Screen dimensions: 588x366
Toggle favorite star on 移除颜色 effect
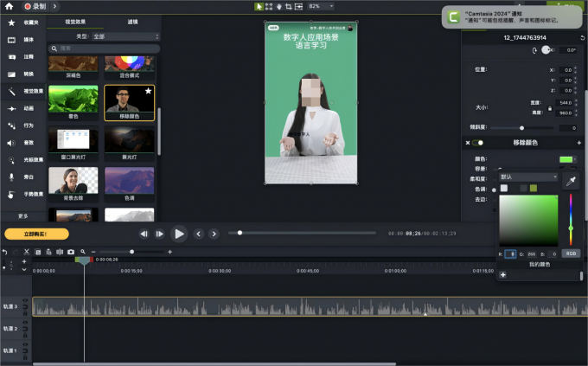coord(149,91)
